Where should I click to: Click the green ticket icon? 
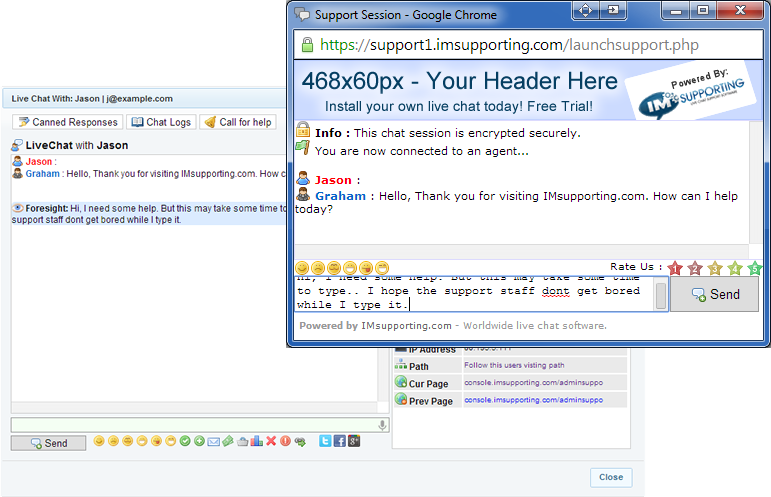(x=228, y=441)
